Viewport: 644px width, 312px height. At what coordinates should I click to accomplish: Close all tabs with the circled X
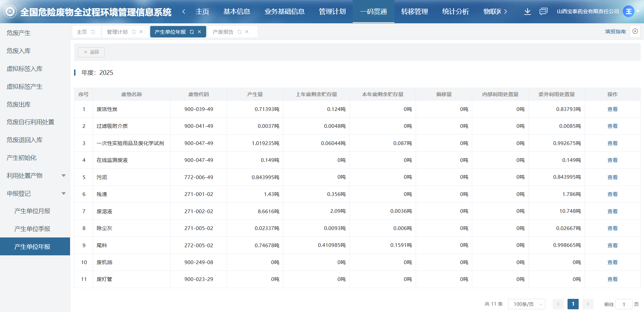(x=635, y=31)
